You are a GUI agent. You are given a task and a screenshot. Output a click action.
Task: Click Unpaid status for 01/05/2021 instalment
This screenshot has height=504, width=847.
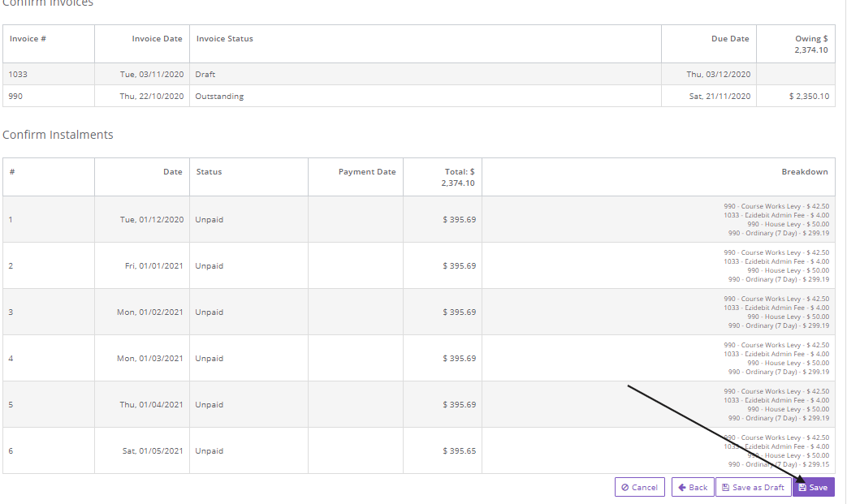[209, 451]
